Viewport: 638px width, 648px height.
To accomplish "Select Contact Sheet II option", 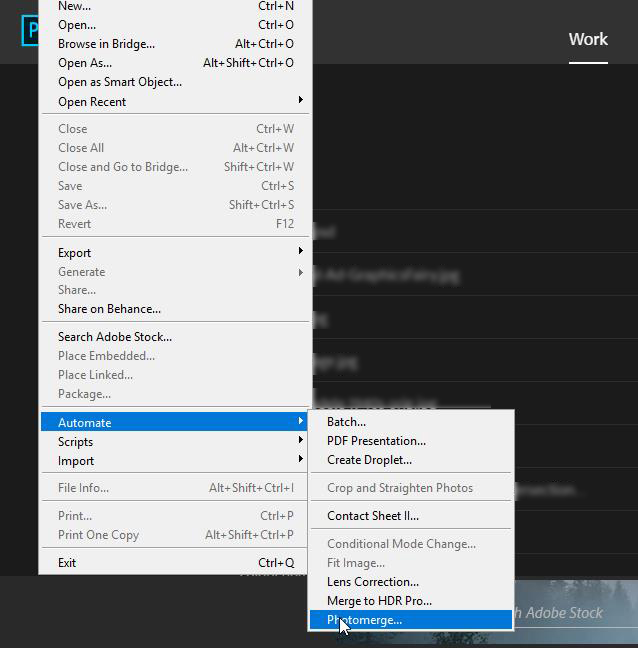I will click(x=372, y=516).
